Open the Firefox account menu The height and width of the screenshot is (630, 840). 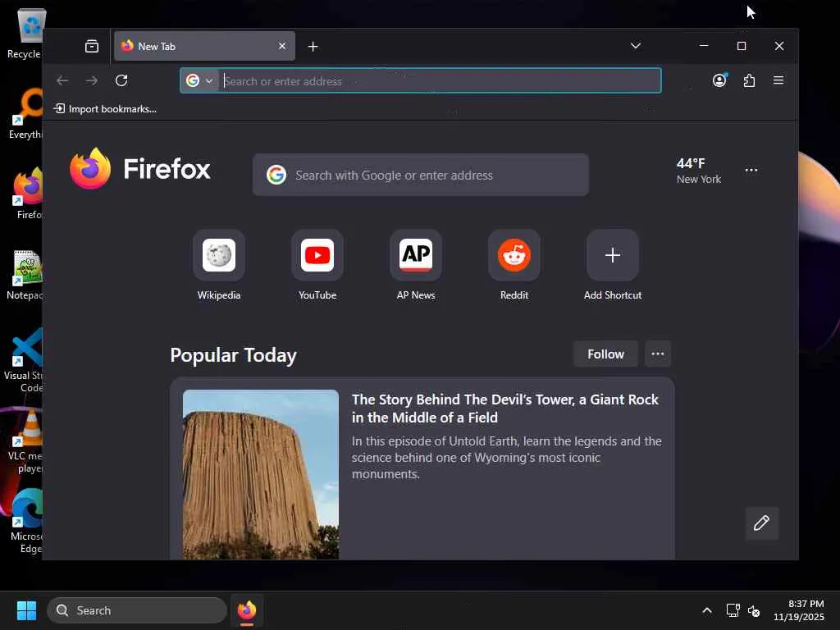pyautogui.click(x=719, y=80)
